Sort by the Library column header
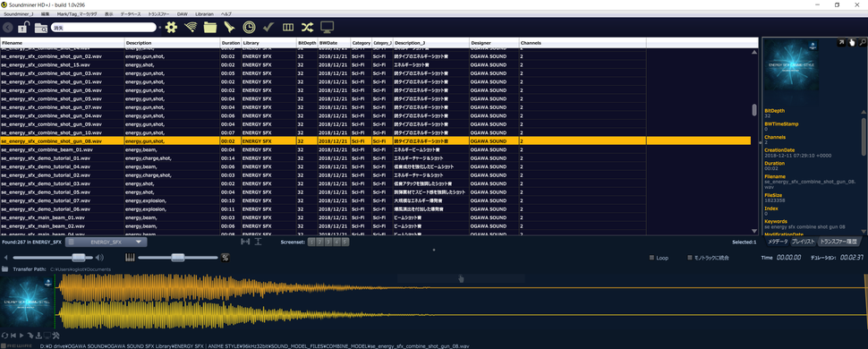 point(268,43)
